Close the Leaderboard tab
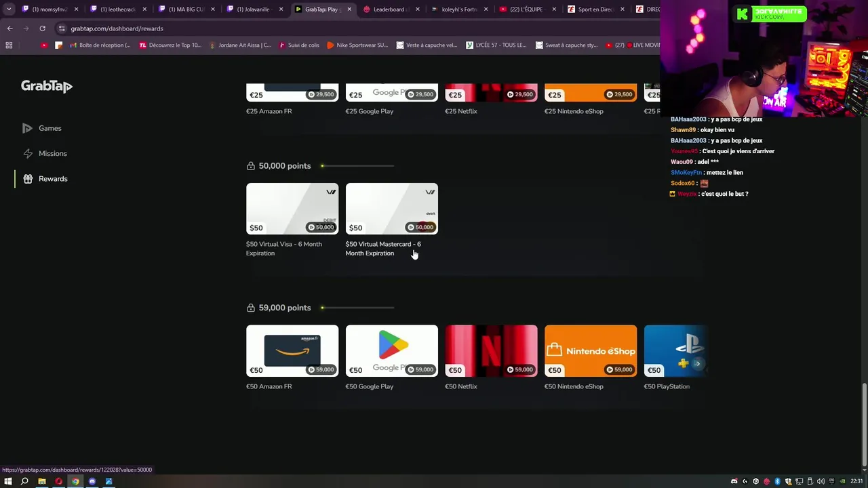The image size is (868, 488). coord(418,9)
